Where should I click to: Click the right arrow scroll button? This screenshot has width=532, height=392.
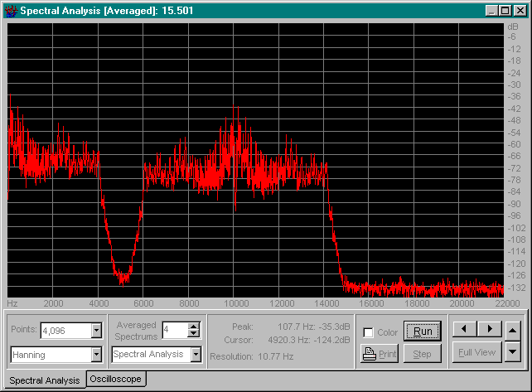pyautogui.click(x=489, y=329)
